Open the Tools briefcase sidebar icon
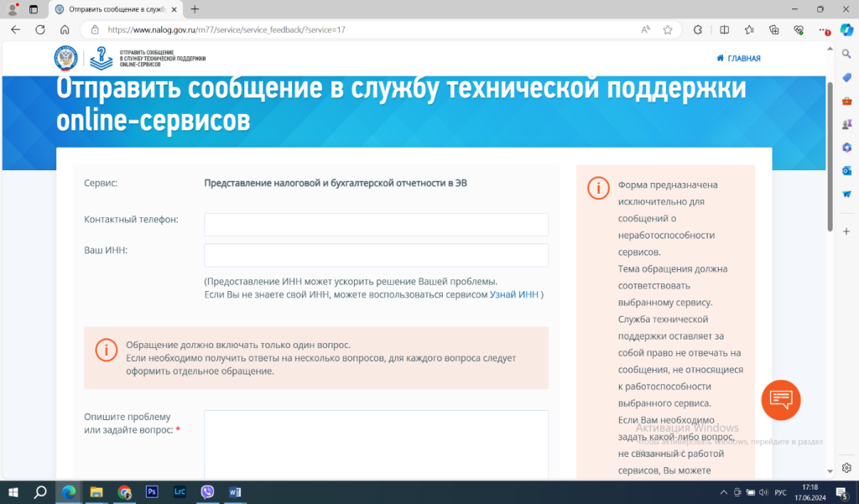The height and width of the screenshot is (504, 859). pos(846,101)
